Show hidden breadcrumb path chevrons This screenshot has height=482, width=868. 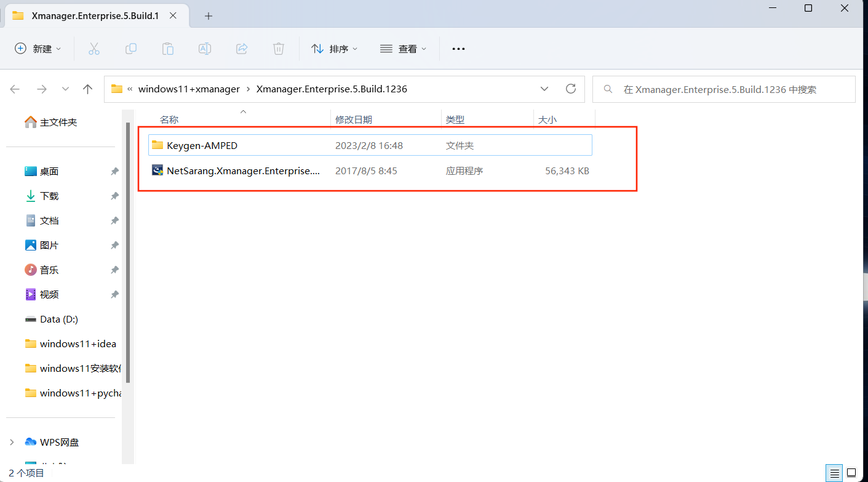point(130,89)
